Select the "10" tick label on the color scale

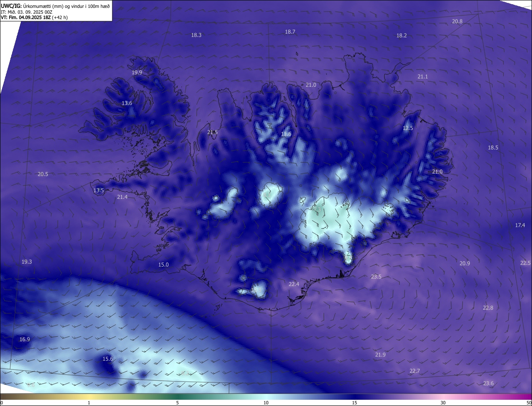pos(266,403)
